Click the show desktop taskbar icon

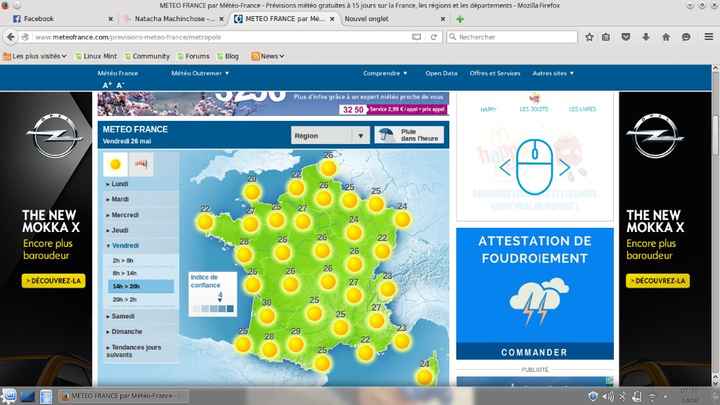pyautogui.click(x=27, y=396)
